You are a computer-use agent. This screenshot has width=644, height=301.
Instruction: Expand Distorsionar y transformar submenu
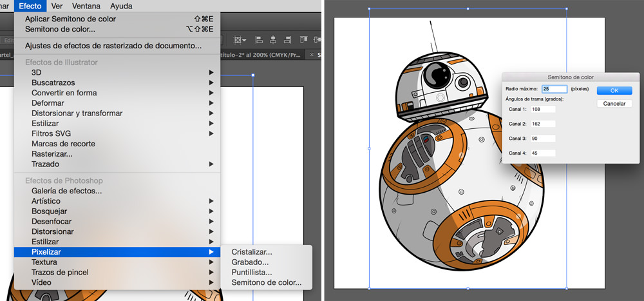pyautogui.click(x=117, y=113)
